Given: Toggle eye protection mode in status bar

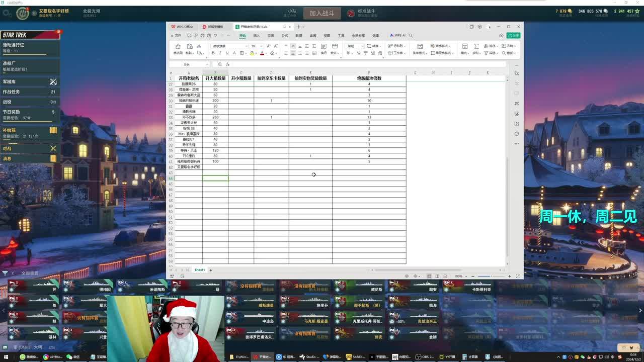Looking at the screenshot, I should [407, 276].
